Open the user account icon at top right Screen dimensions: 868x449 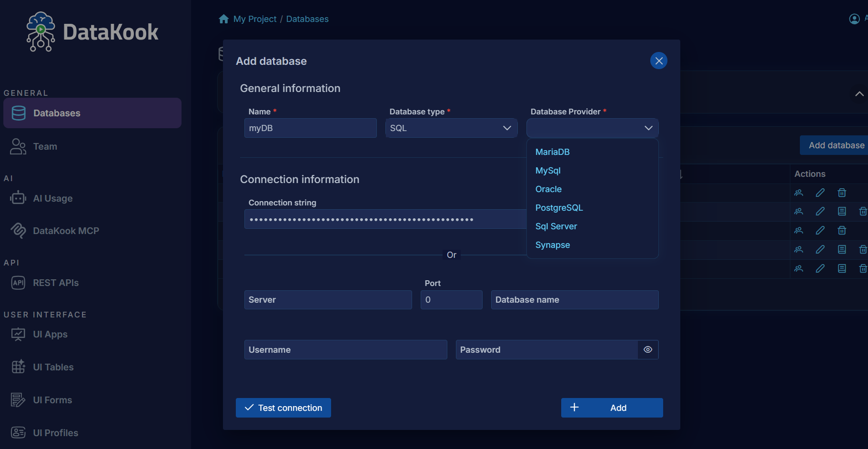coord(854,19)
